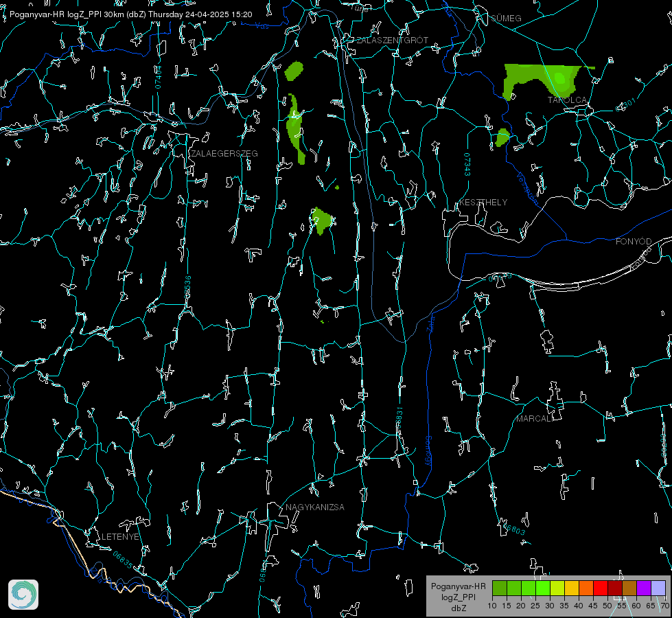Click the Poganyvar-HR legend text
Screen dimensions: 672x618
point(458,586)
